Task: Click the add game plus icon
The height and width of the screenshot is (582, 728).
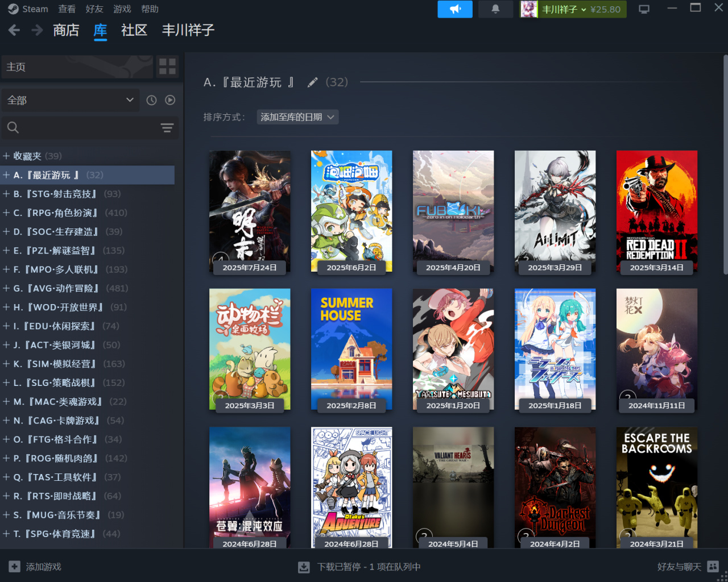Action: point(14,567)
